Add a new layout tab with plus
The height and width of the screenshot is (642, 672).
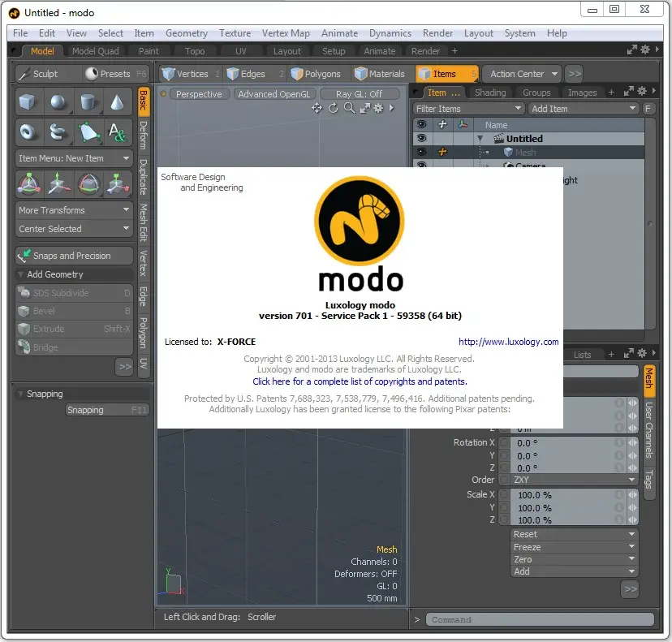tap(454, 51)
